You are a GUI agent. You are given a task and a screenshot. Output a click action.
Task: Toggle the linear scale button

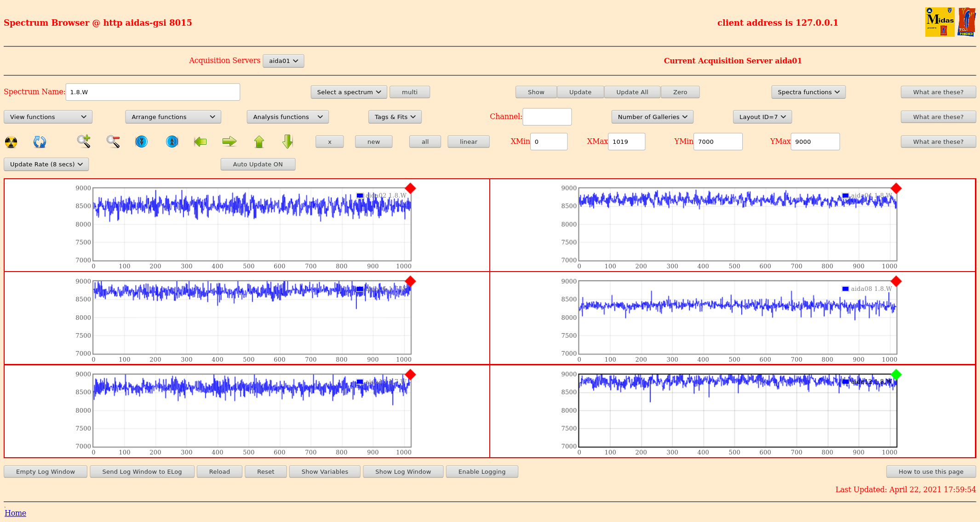tap(468, 142)
